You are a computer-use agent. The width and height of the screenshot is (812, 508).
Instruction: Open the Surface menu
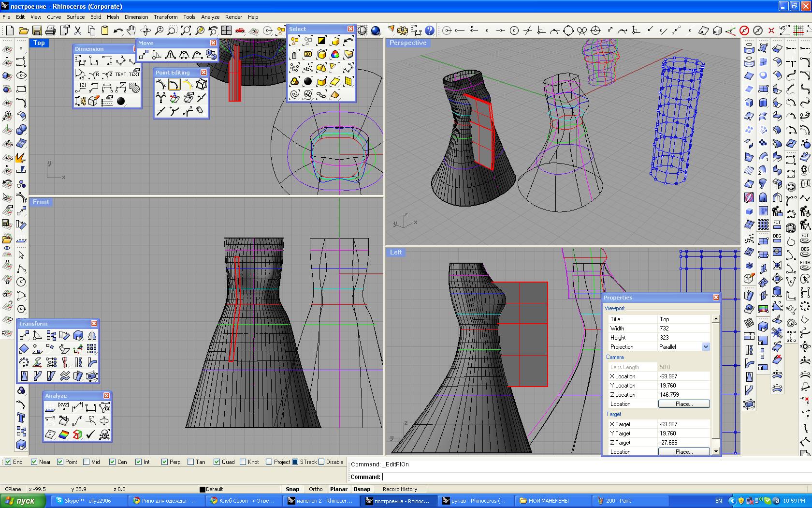[75, 17]
